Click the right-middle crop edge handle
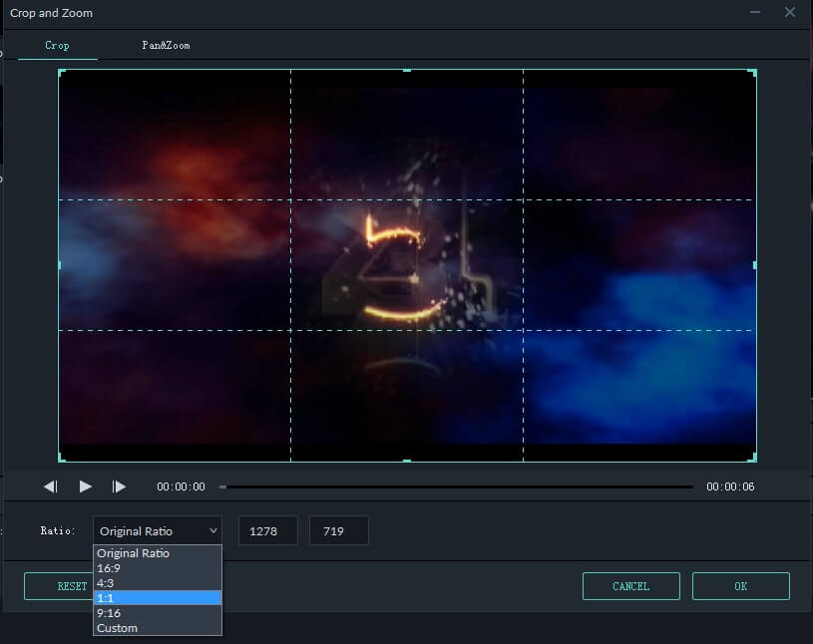813x644 pixels. click(754, 265)
